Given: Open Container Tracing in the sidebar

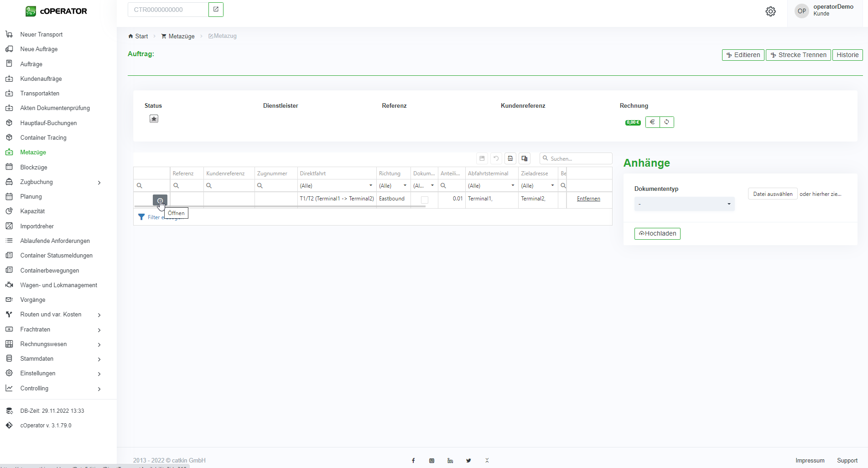Looking at the screenshot, I should (x=43, y=137).
